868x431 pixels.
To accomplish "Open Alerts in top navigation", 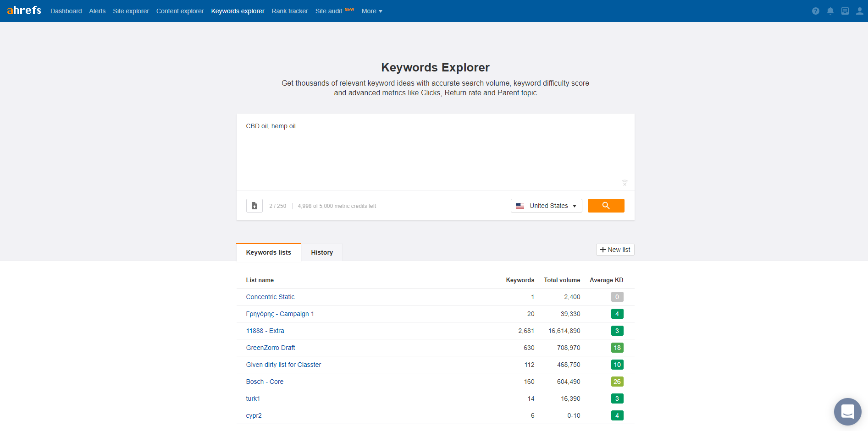I will 97,11.
